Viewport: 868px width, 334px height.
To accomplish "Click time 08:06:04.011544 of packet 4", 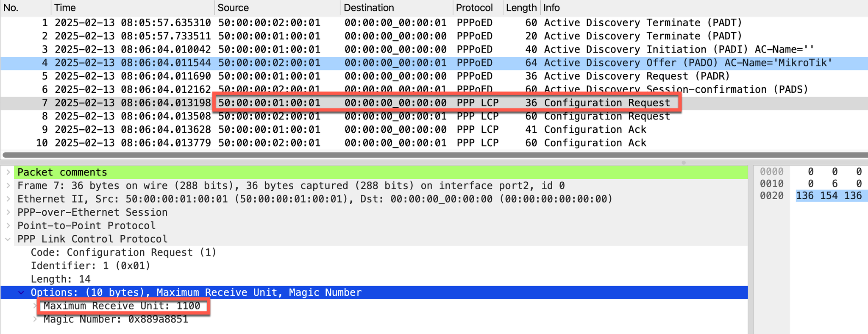I will coord(166,63).
